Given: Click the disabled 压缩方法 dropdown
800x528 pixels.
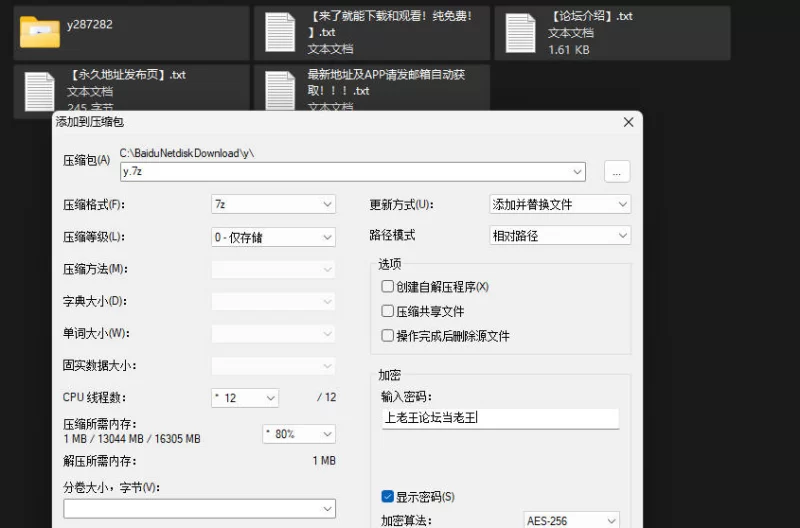Looking at the screenshot, I should click(x=273, y=269).
